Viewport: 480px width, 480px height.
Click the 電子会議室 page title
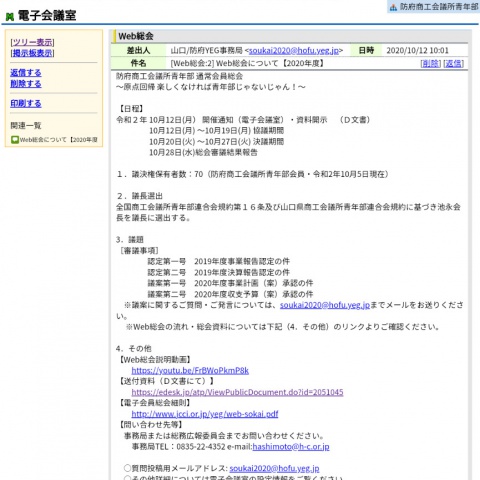(47, 16)
